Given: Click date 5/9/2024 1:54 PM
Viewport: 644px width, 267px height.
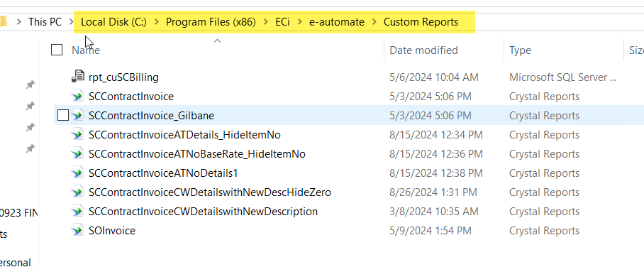Looking at the screenshot, I should pos(430,231).
